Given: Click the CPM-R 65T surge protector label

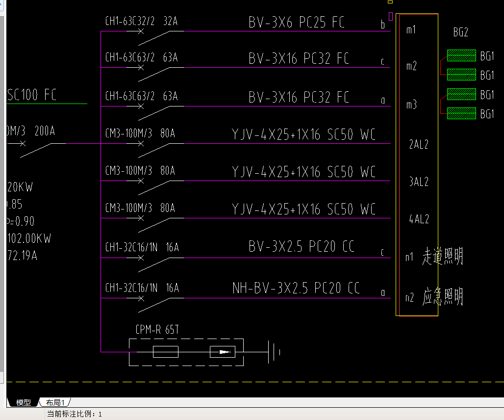Looking at the screenshot, I should click(x=157, y=329).
